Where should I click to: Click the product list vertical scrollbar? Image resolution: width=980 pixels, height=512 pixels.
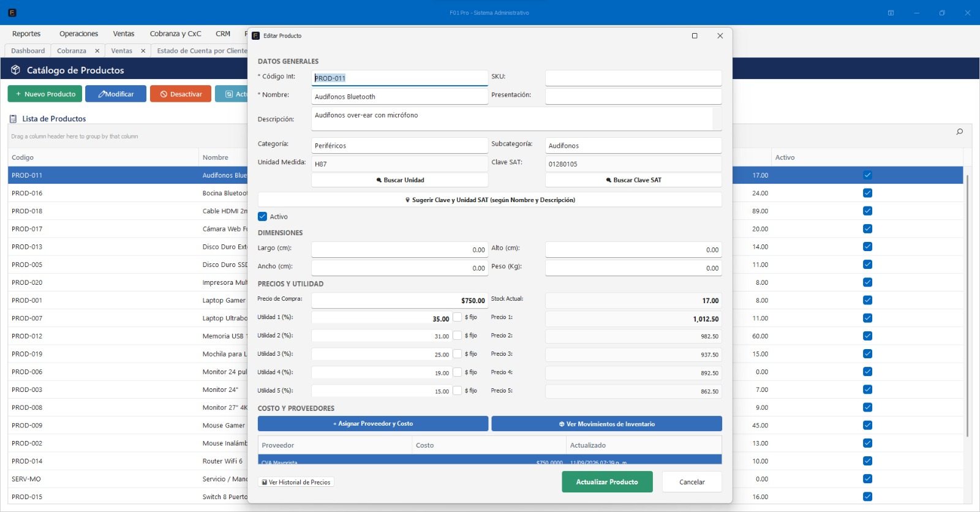[967, 306]
